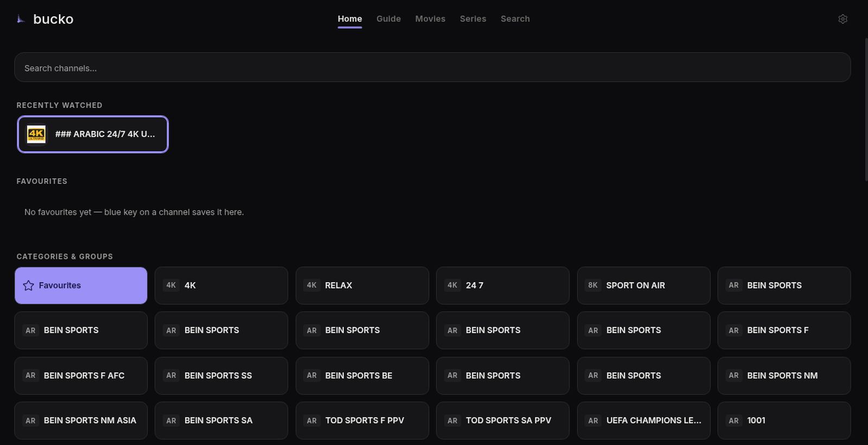868x445 pixels.
Task: Choose the BEIN SPORTS NM ASIA group
Action: (x=81, y=421)
